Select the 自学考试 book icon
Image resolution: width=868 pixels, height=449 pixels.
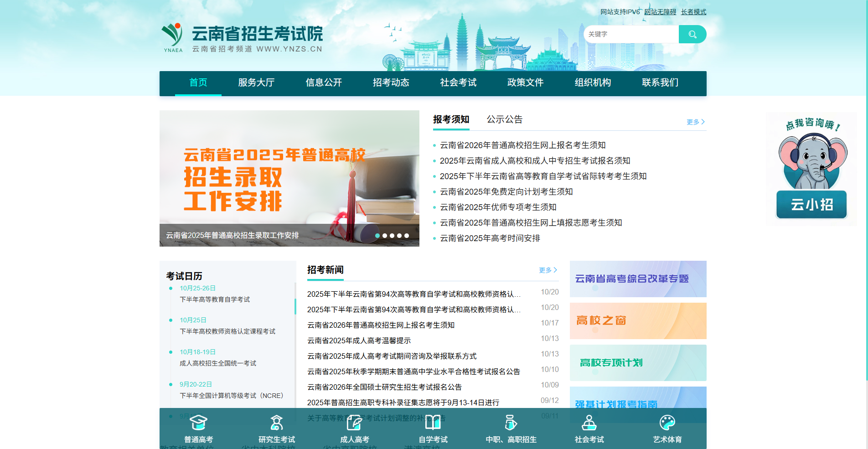[x=432, y=423]
